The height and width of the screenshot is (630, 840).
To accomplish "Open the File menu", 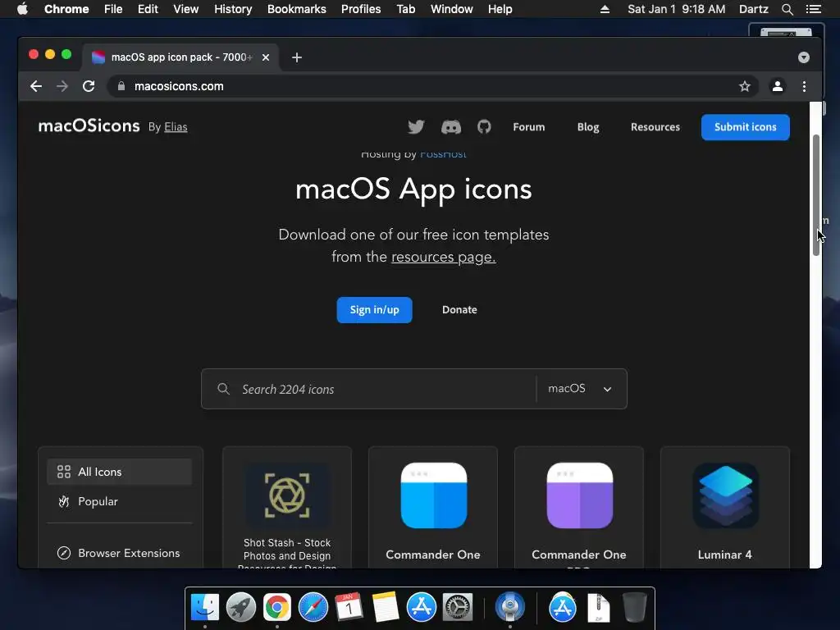I will 113,9.
